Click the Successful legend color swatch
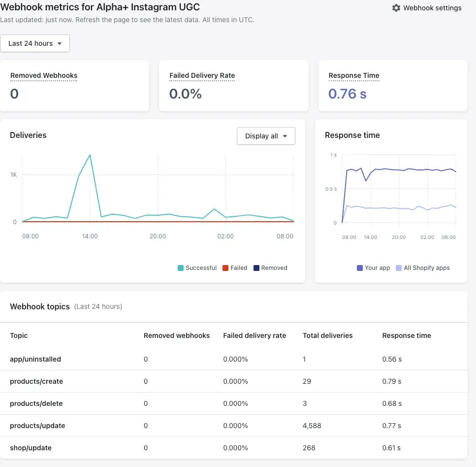Screen dimensions: 476x467 (181, 268)
